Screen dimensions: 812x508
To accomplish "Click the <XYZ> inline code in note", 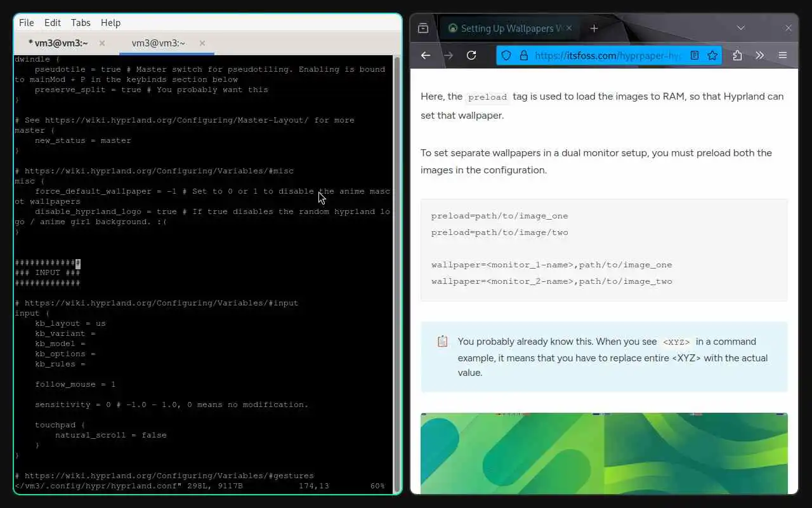I will click(x=676, y=342).
